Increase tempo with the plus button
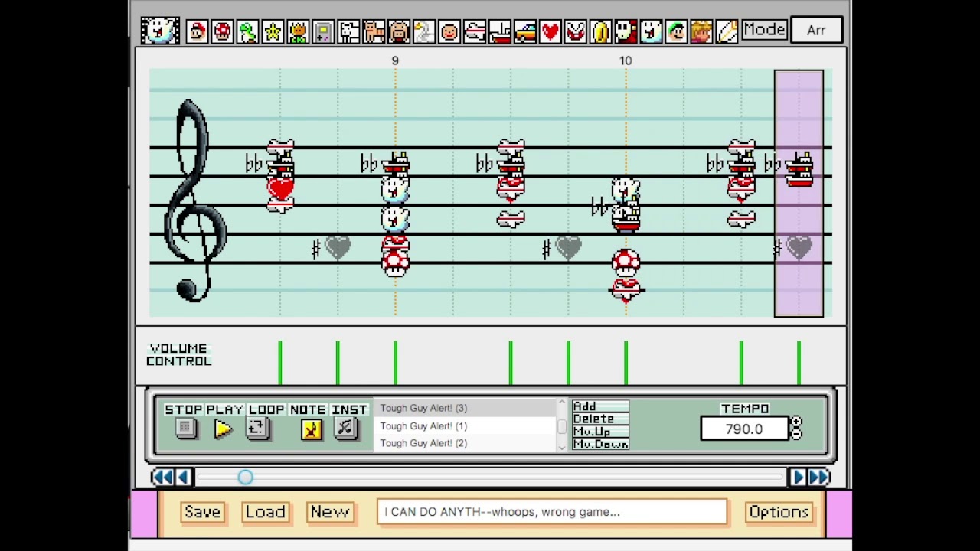Screen dimensions: 980x551 pyautogui.click(x=796, y=422)
